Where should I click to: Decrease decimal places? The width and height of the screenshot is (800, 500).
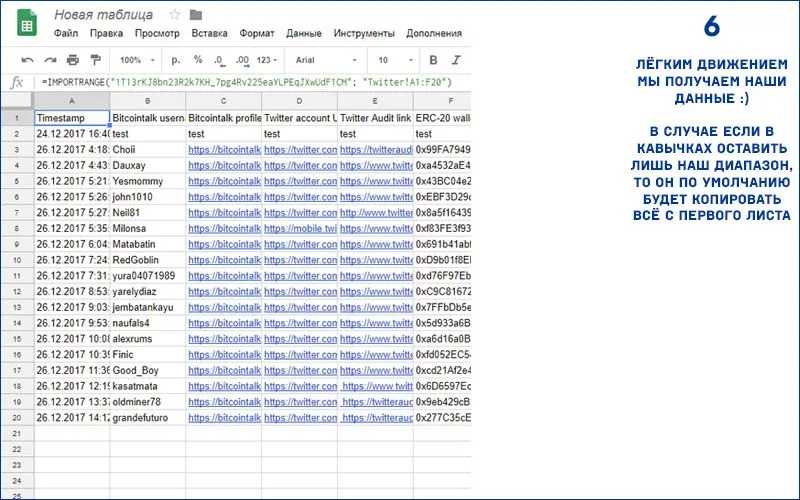pos(219,60)
